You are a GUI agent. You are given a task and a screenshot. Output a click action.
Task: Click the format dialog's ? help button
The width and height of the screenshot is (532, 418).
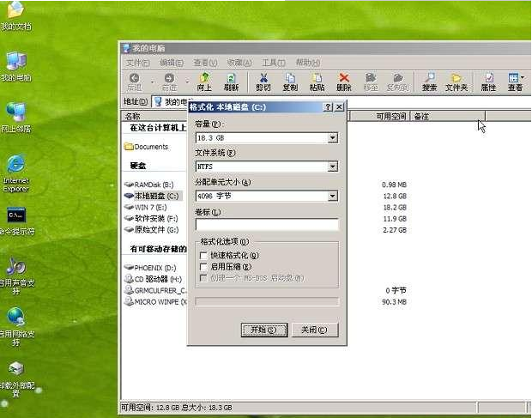pos(328,107)
